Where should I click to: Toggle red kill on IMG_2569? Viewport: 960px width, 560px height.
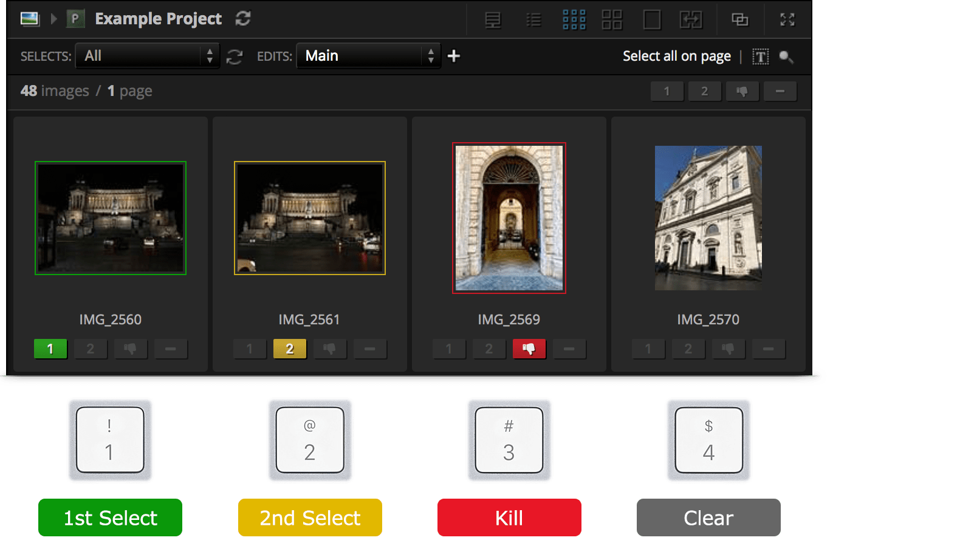pos(529,349)
